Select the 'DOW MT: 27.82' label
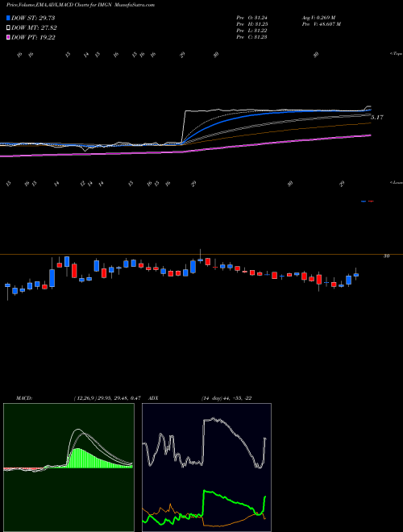 [34, 28]
